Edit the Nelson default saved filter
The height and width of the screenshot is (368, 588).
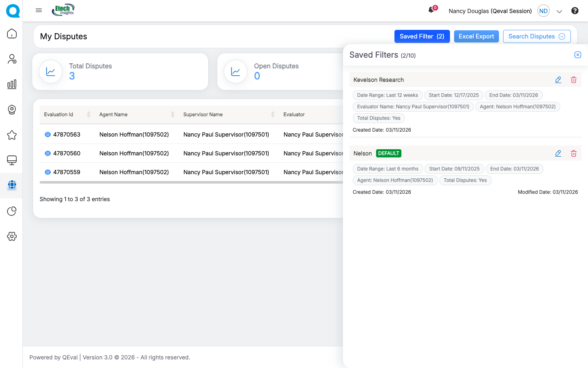[558, 154]
